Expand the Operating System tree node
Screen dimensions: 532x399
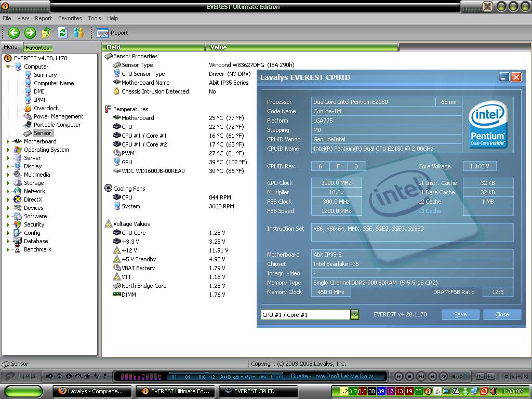tap(8, 150)
